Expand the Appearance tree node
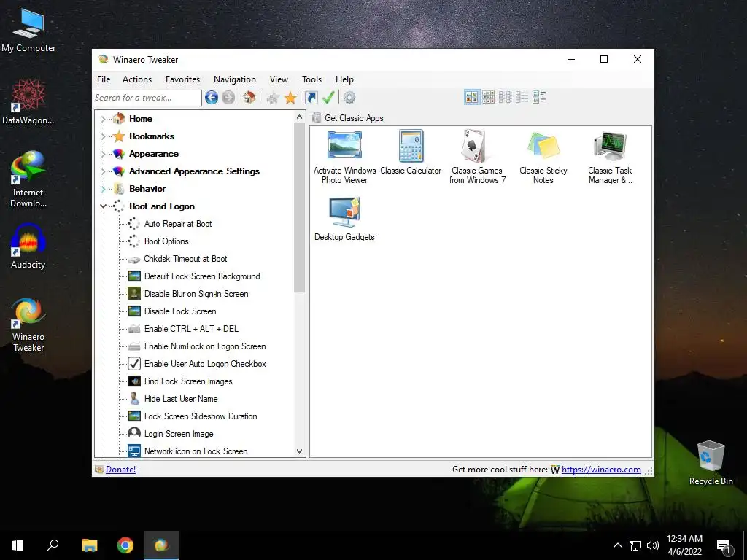 point(103,155)
